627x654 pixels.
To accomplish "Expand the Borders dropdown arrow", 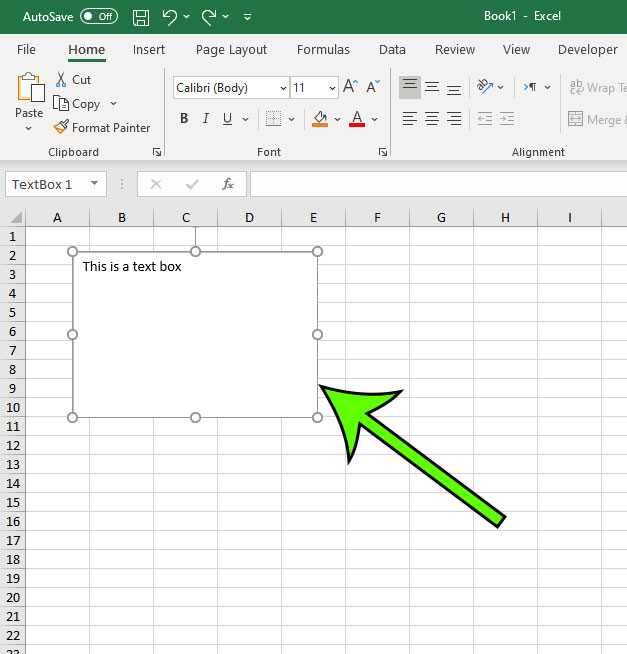I will [292, 119].
